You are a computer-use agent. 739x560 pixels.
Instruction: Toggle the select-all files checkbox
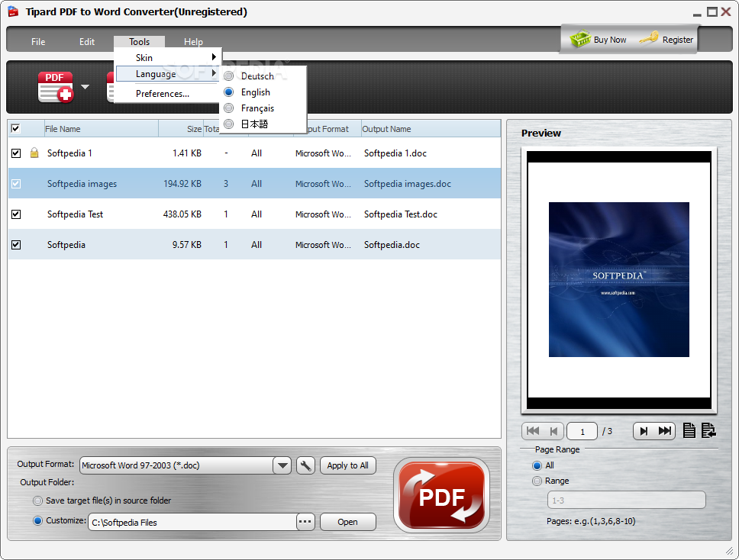pyautogui.click(x=15, y=128)
